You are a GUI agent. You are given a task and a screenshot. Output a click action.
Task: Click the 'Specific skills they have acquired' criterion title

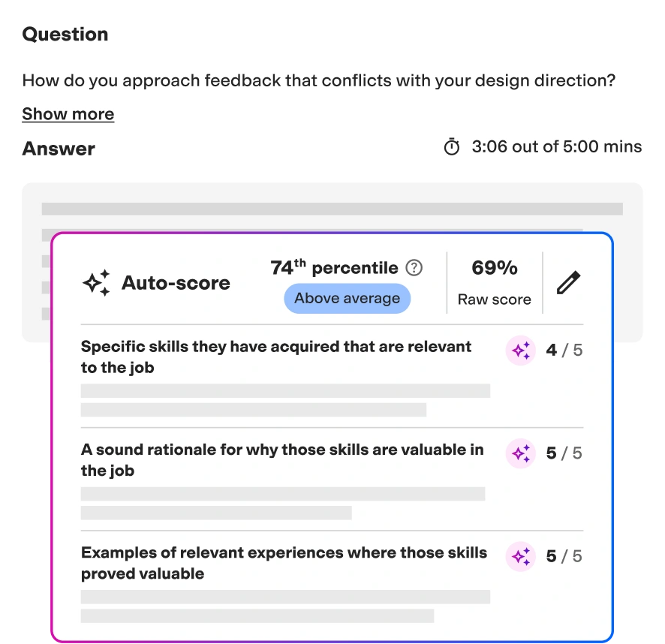pos(276,357)
